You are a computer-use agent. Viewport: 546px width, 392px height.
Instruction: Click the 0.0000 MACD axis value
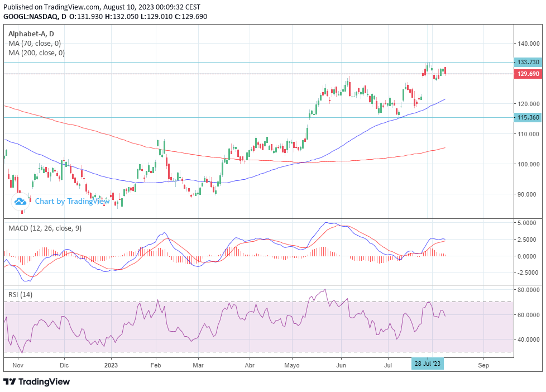tap(527, 256)
